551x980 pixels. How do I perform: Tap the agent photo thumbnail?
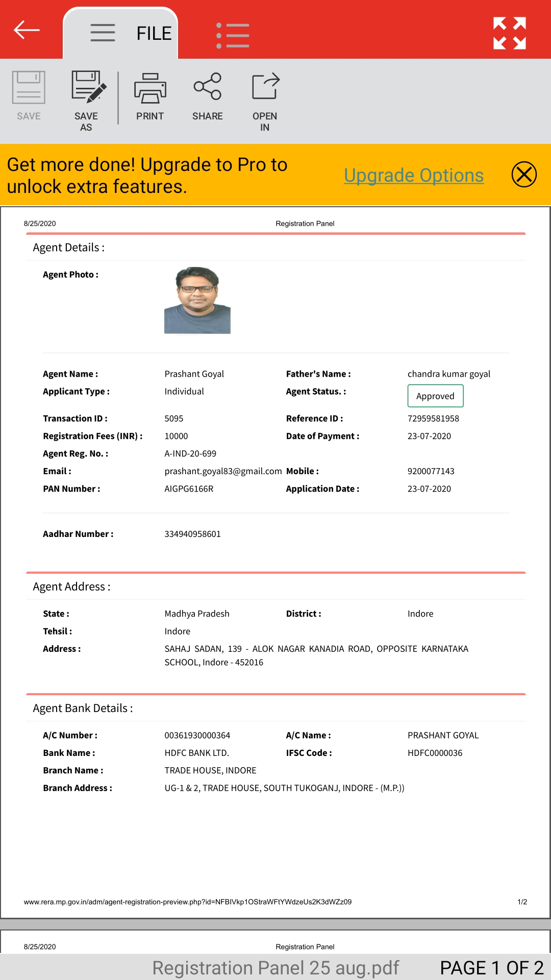click(197, 300)
